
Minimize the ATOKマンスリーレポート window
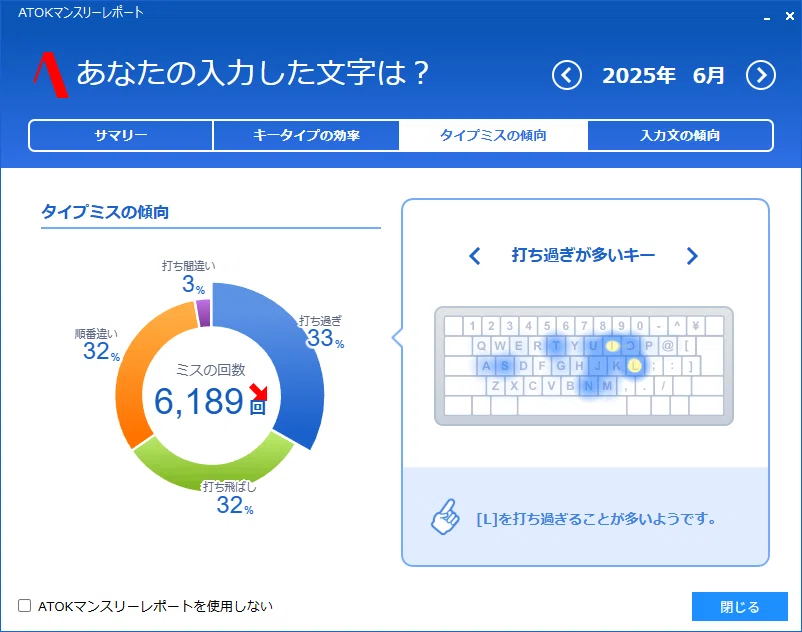767,17
